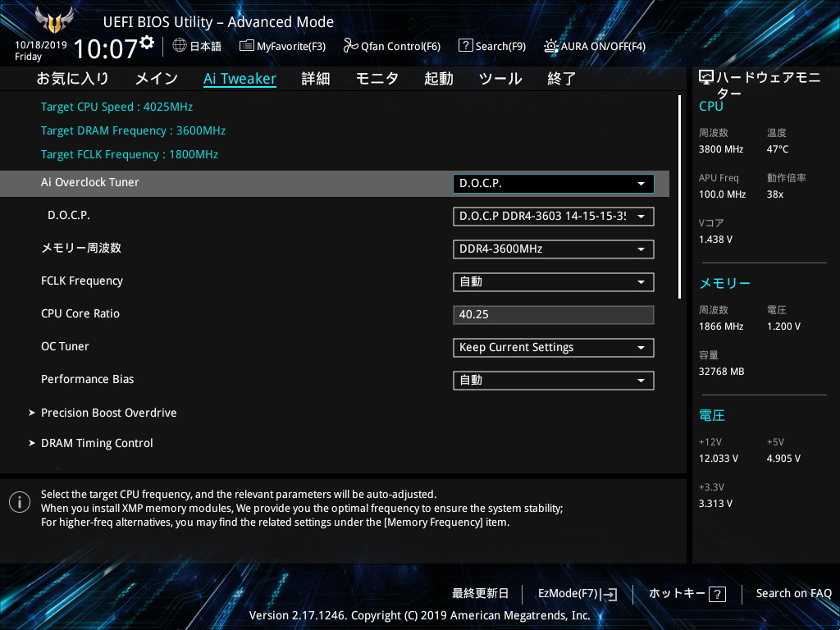
Task: Click the 10:07 clock display
Action: point(106,49)
